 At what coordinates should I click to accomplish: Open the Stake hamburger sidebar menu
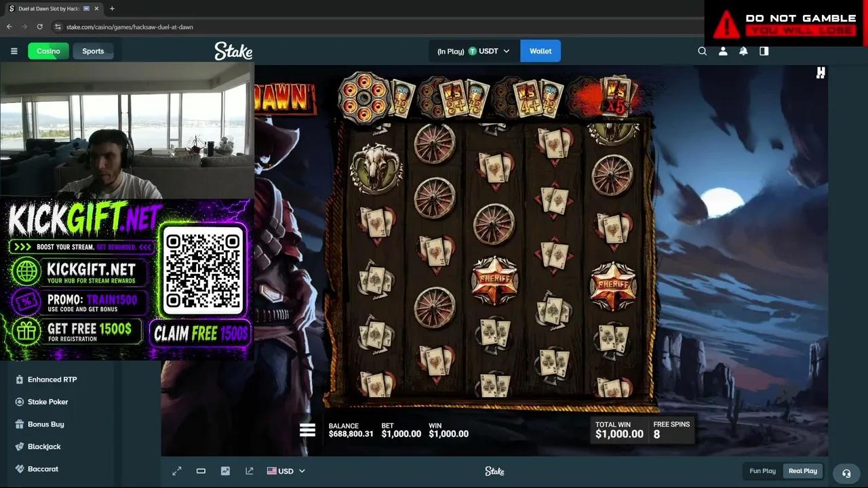[x=14, y=51]
